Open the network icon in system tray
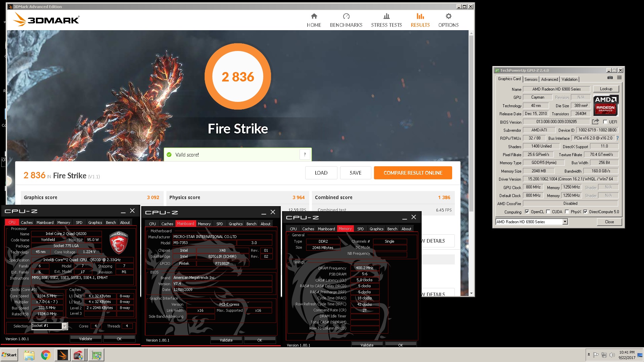 pyautogui.click(x=604, y=355)
